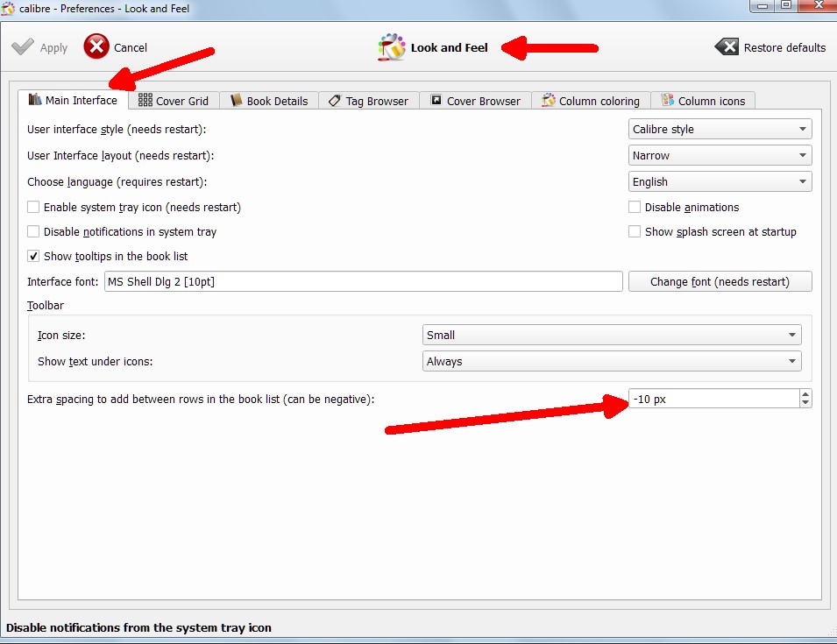Screen dimensions: 837x644
Task: Click the Look and Feel heading text
Action: click(449, 47)
